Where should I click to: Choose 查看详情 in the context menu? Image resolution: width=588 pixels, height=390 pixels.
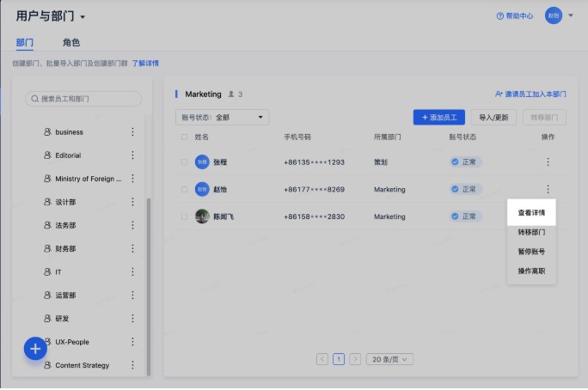pos(531,212)
